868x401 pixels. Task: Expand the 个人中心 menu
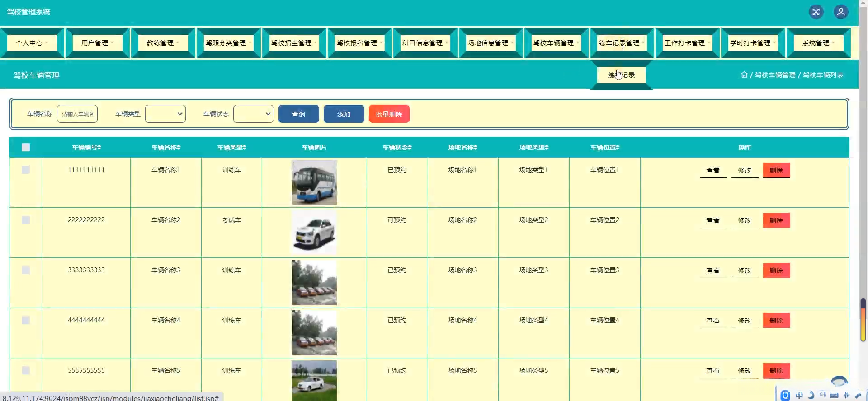[x=32, y=43]
